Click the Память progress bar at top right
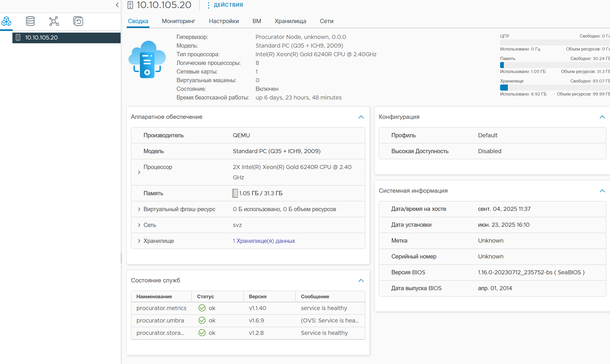 [555, 65]
